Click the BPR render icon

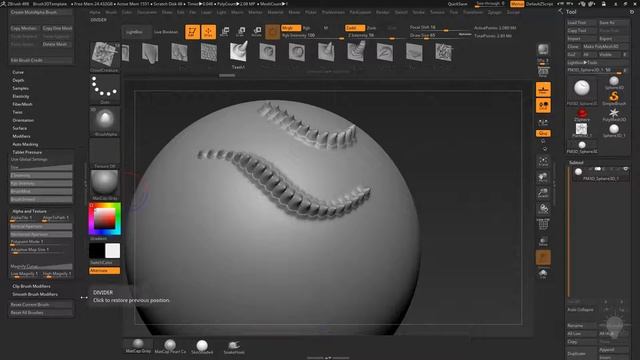pyautogui.click(x=543, y=49)
